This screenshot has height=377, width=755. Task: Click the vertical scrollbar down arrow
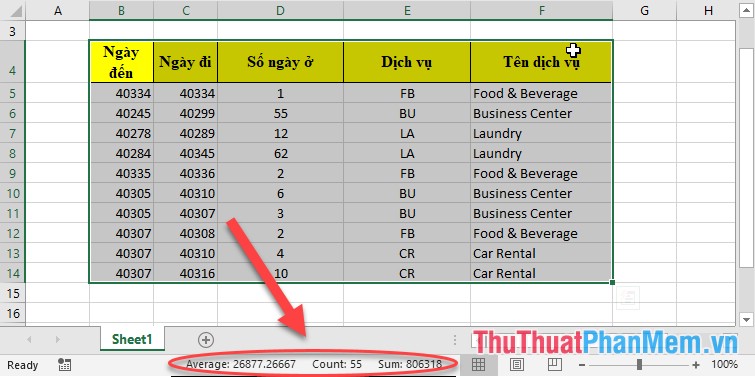coord(746,319)
